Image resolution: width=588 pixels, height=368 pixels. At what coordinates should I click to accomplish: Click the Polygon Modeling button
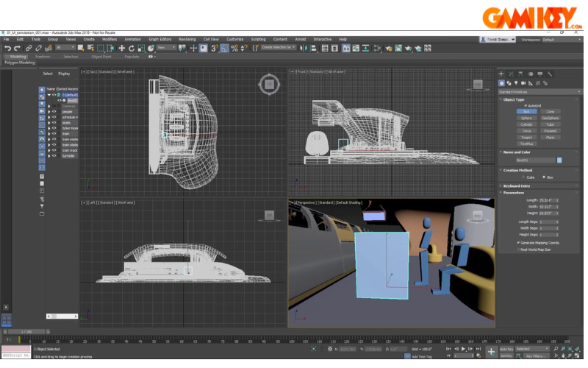(20, 63)
